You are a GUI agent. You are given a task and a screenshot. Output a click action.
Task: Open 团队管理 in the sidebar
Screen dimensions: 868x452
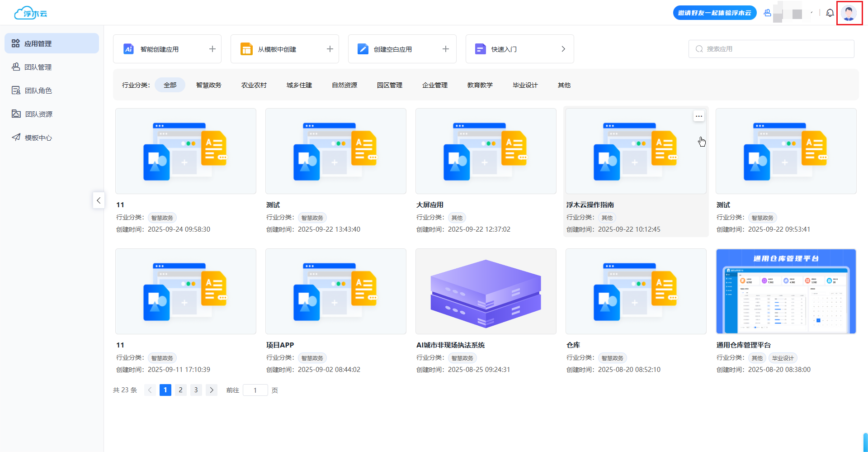[38, 67]
